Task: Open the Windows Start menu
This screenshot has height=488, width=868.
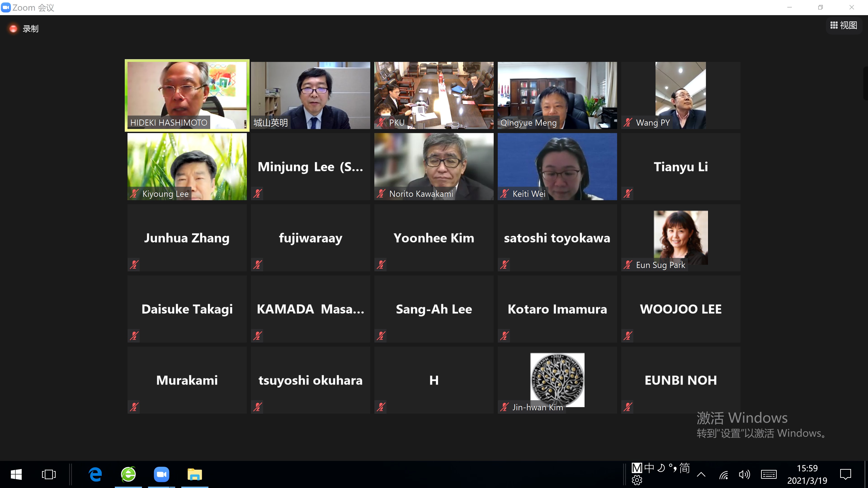Action: 16,474
